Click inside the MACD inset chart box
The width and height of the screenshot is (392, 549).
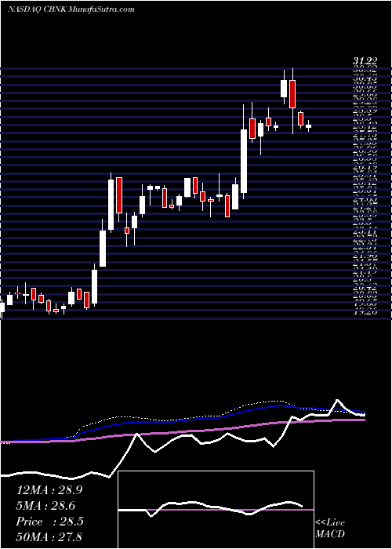(x=216, y=510)
